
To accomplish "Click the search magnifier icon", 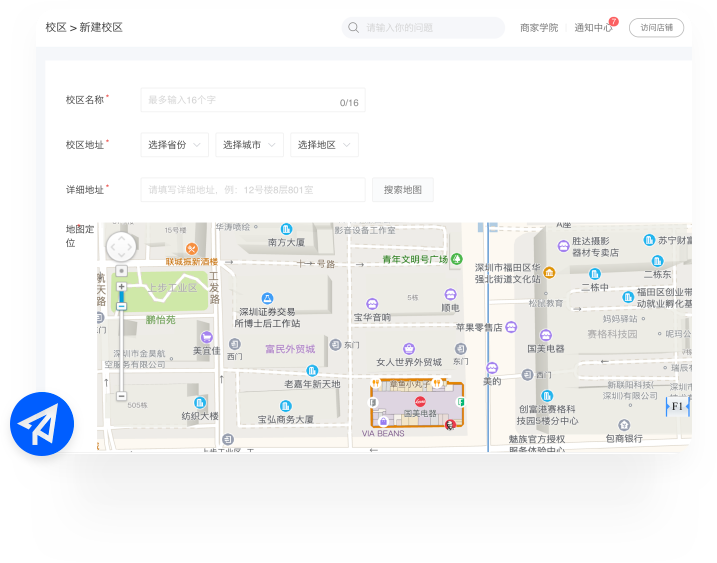I will point(353,28).
